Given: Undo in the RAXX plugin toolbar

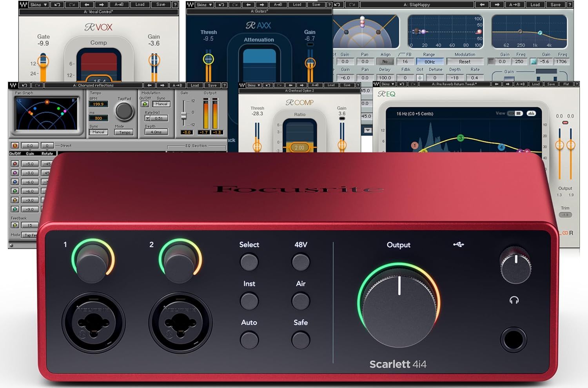Looking at the screenshot, I should (221, 5).
